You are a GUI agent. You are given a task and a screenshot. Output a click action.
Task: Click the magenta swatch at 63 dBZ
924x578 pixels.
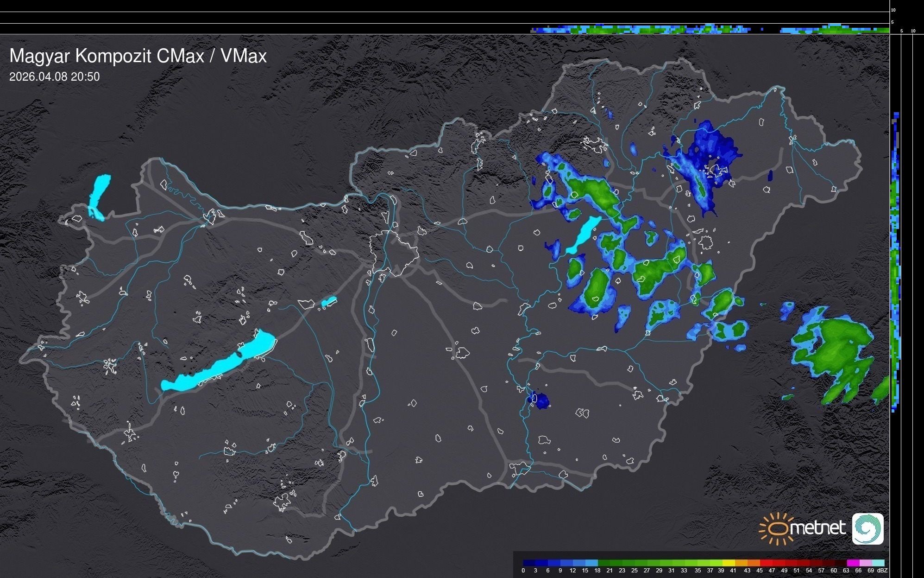pyautogui.click(x=852, y=563)
